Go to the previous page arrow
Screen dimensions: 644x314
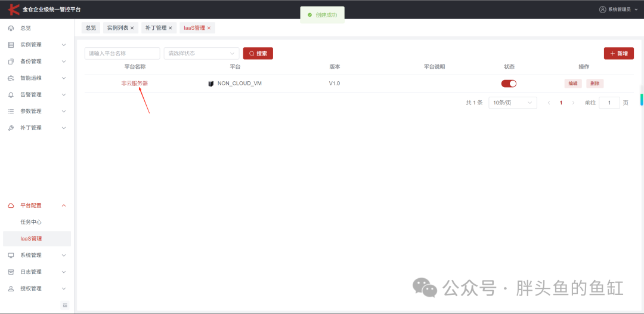click(x=549, y=103)
